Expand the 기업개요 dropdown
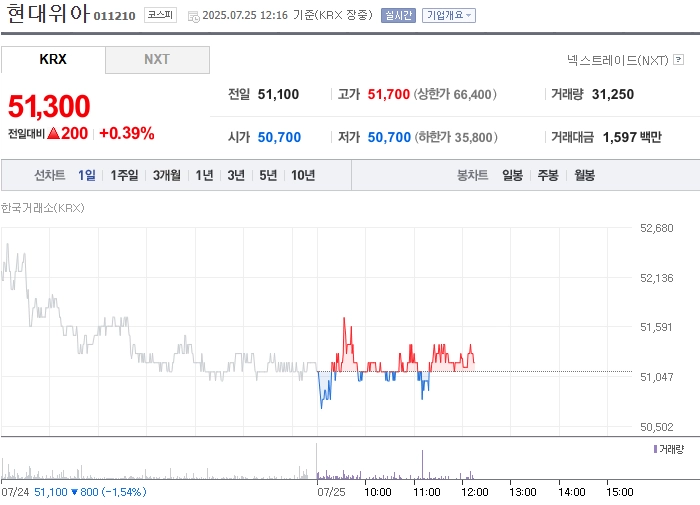This screenshot has height=505, width=700. tap(449, 16)
